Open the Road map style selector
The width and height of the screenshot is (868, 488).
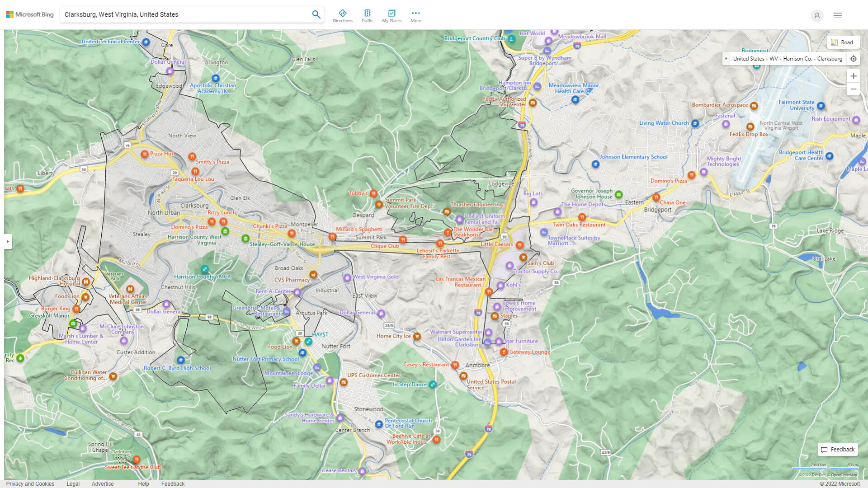tap(844, 42)
